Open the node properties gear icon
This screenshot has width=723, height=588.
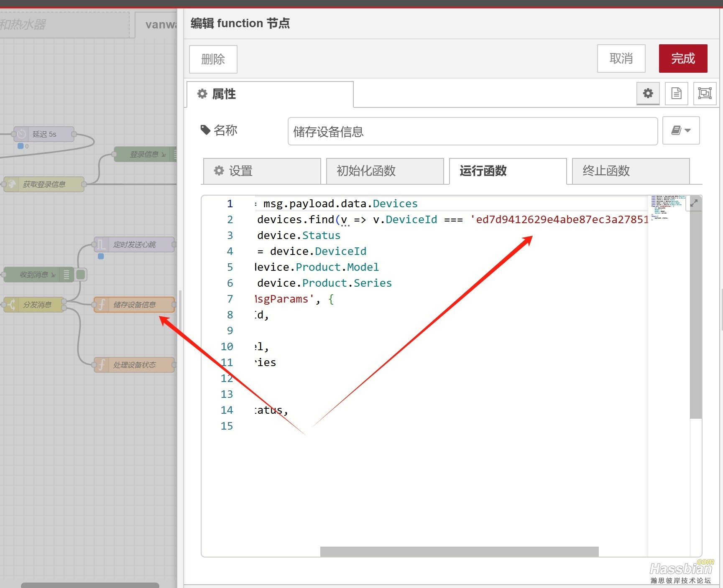[648, 93]
